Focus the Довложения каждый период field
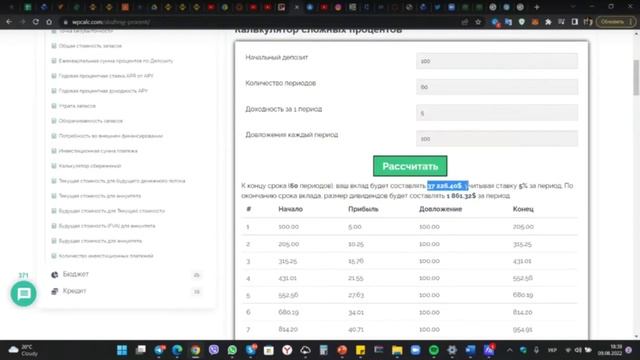 (x=497, y=139)
